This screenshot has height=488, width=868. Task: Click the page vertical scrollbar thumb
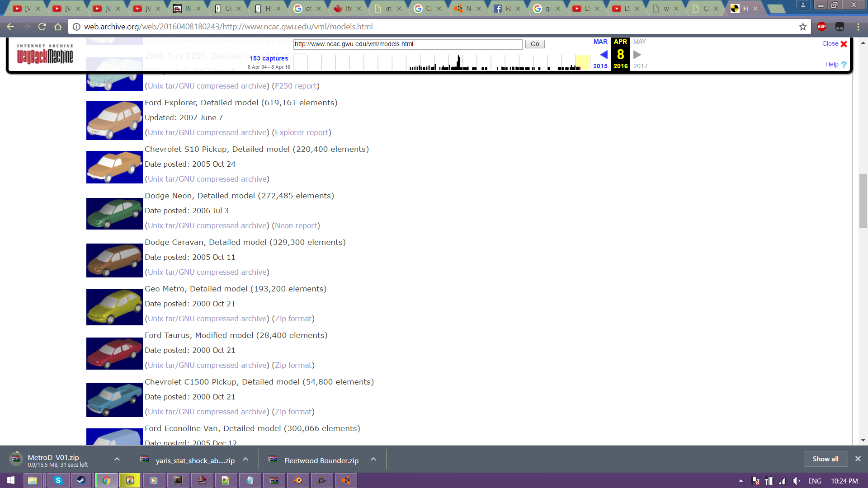tap(863, 201)
